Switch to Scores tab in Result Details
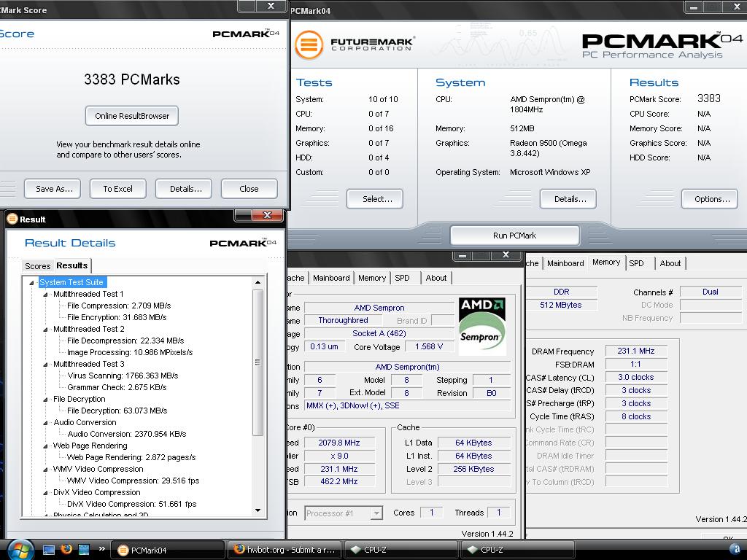Screen dimensions: 747x560 coord(38,266)
